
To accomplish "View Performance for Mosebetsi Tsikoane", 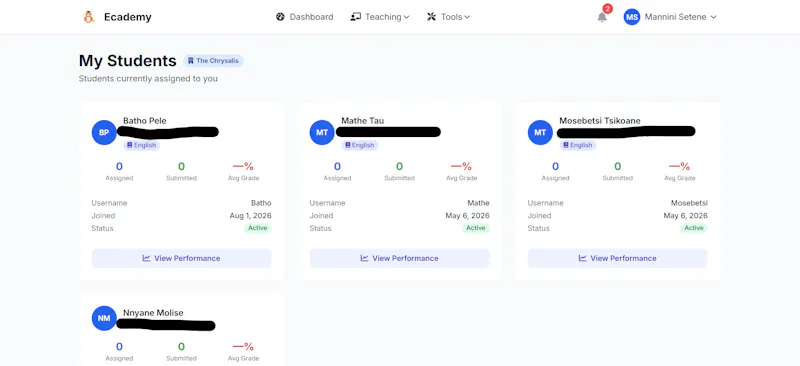I will [617, 258].
